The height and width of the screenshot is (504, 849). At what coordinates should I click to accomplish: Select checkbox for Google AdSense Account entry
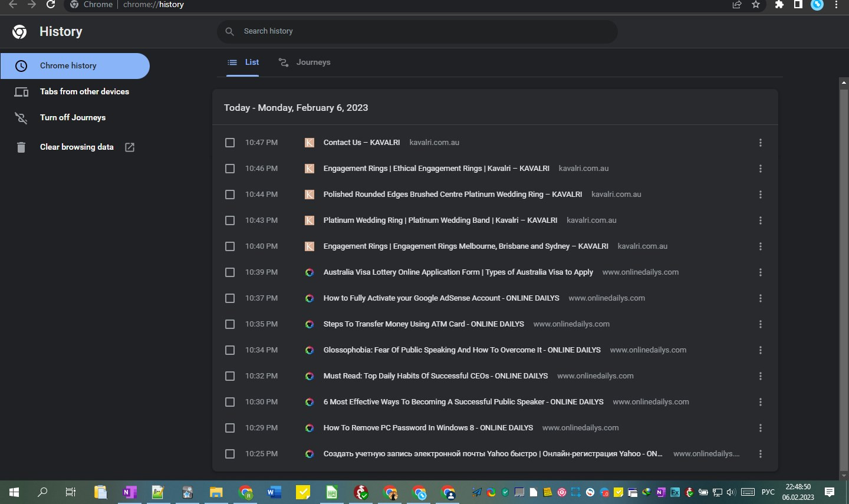point(230,298)
